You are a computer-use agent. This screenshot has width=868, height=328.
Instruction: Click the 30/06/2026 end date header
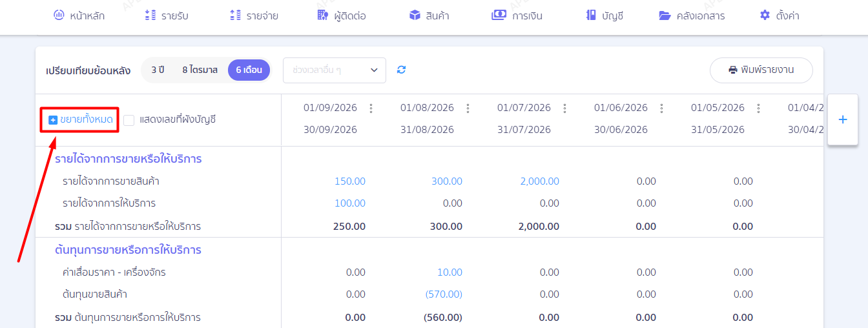click(x=621, y=130)
